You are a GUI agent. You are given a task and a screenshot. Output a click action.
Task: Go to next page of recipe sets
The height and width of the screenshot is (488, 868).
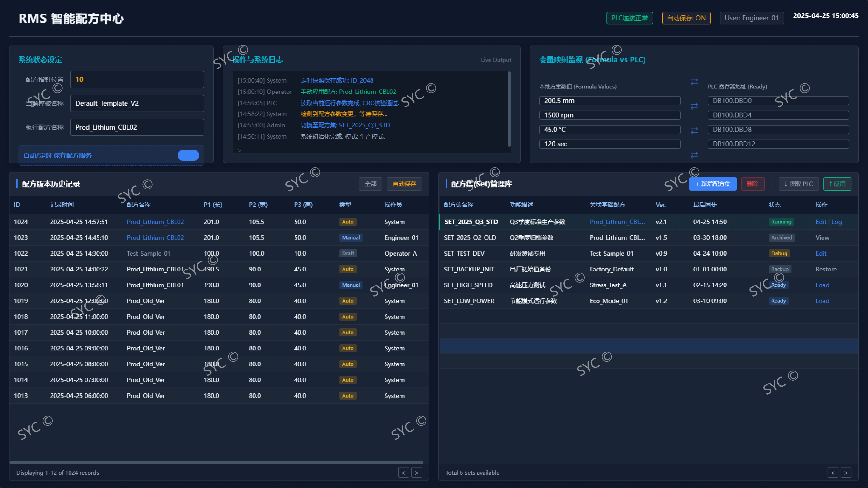pyautogui.click(x=846, y=472)
